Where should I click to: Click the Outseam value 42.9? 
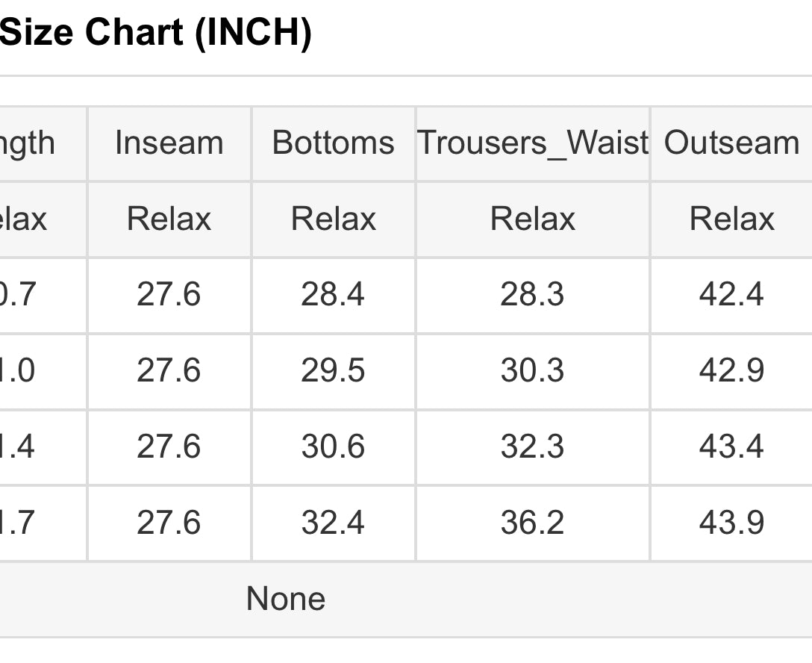point(731,371)
